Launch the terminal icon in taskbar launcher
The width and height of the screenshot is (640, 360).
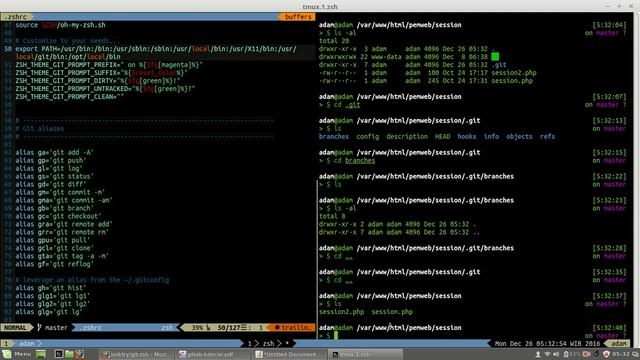[x=59, y=354]
